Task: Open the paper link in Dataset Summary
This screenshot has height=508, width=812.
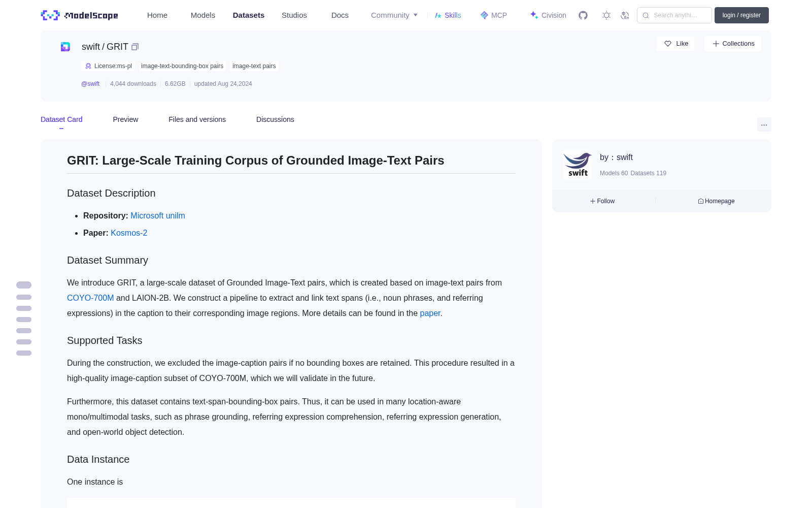Action: (x=430, y=313)
